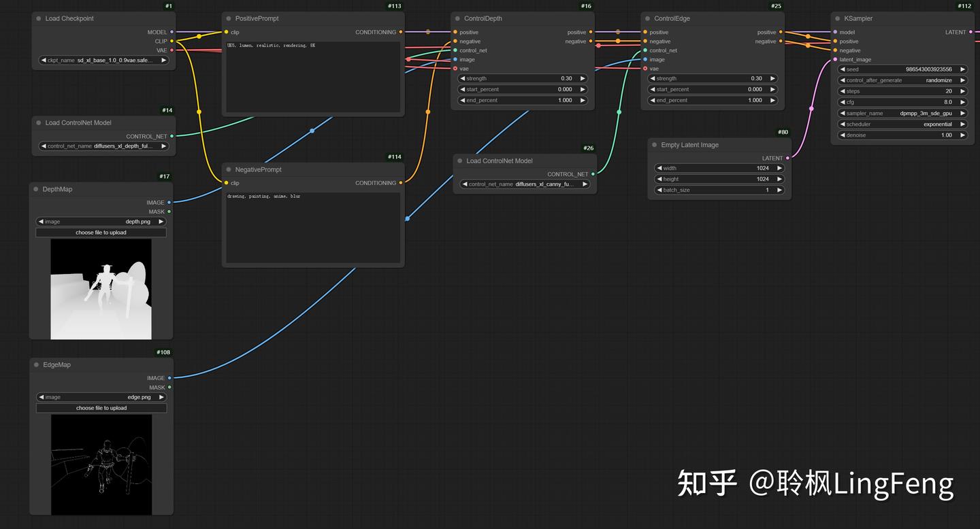This screenshot has width=980, height=529.
Task: Open the scheduler selector in KSampler
Action: [x=902, y=124]
